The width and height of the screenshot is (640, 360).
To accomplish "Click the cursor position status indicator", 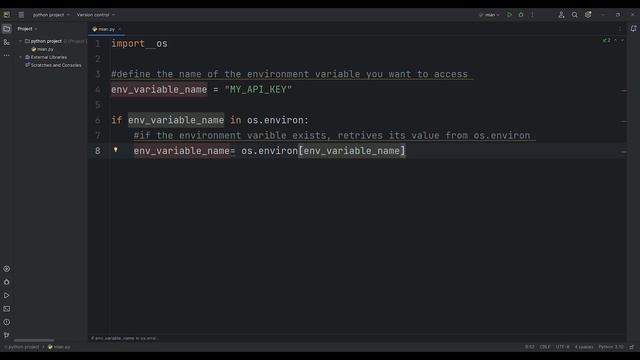I will tap(529, 347).
